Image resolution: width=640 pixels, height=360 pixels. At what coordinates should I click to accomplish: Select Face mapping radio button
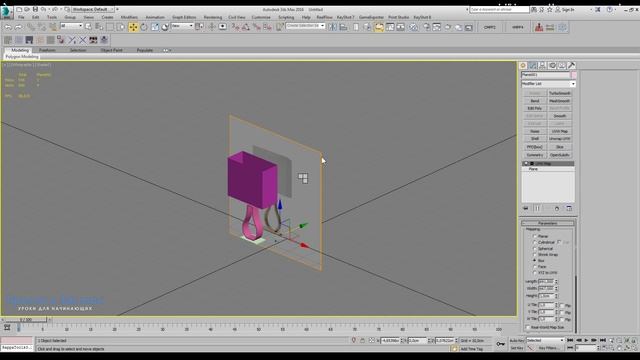(x=535, y=267)
